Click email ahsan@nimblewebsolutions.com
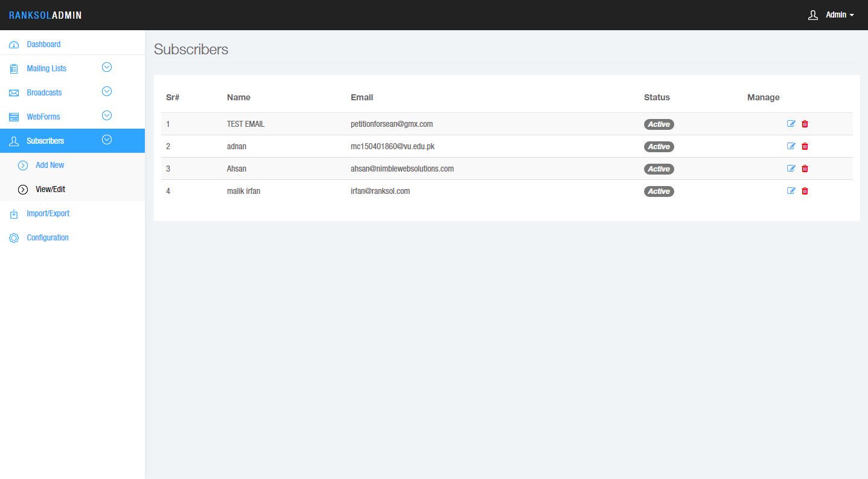 click(x=402, y=169)
